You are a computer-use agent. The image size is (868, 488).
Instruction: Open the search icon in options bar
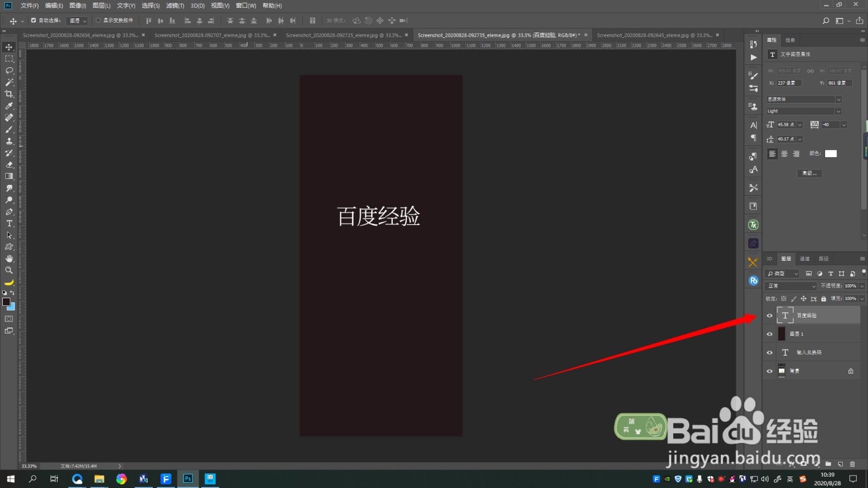[x=826, y=21]
